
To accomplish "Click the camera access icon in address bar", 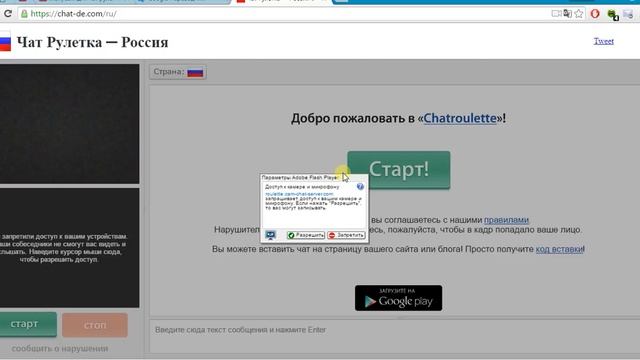I will coord(556,14).
